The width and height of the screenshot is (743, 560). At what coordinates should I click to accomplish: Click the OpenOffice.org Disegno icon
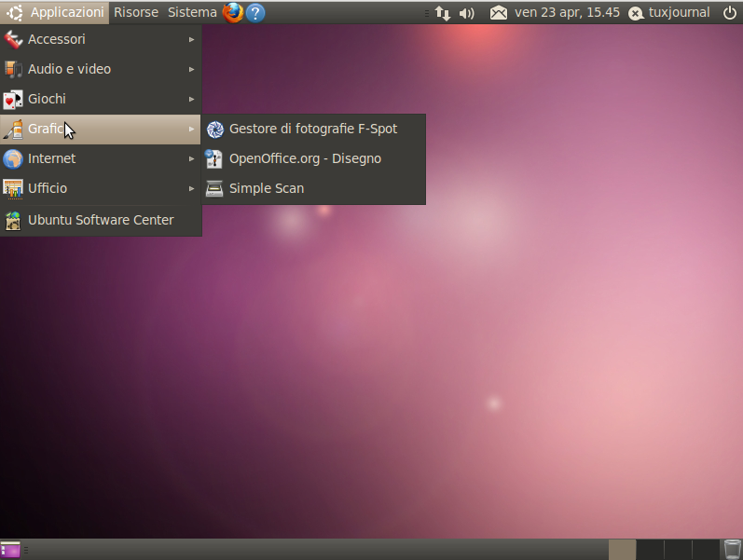[214, 158]
